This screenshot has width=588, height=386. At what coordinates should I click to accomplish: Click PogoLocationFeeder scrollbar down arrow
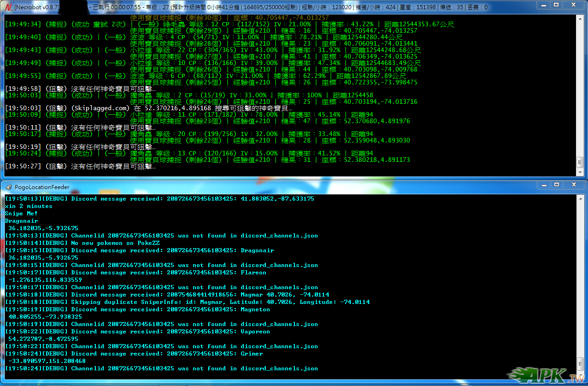(580, 375)
